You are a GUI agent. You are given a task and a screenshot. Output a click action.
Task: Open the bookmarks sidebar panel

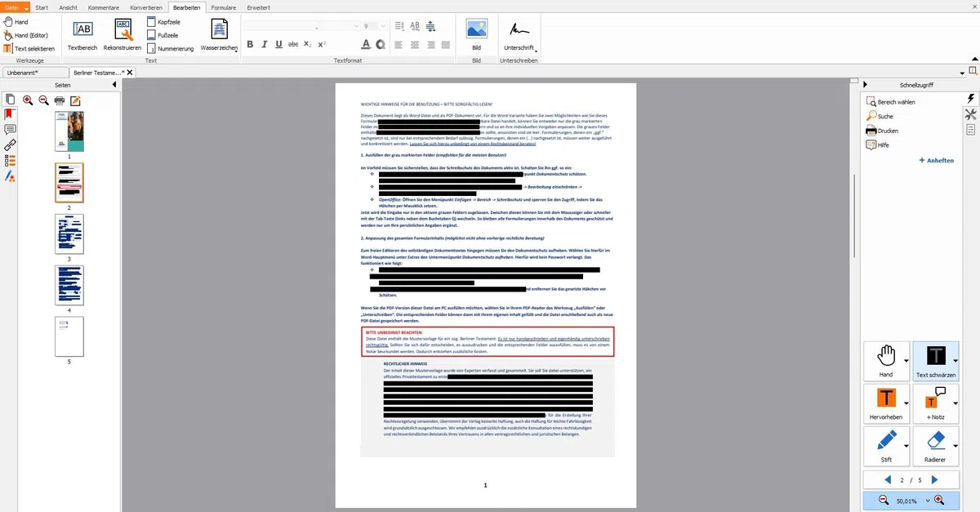[10, 114]
